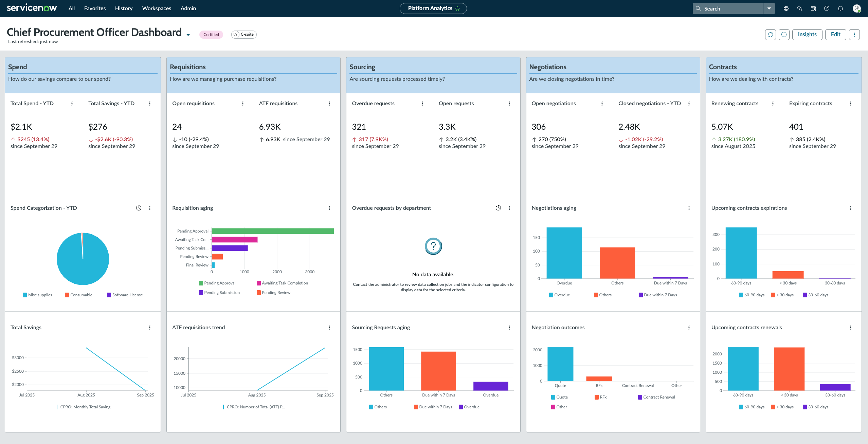Open the History menu
Image resolution: width=868 pixels, height=444 pixels.
(x=124, y=8)
